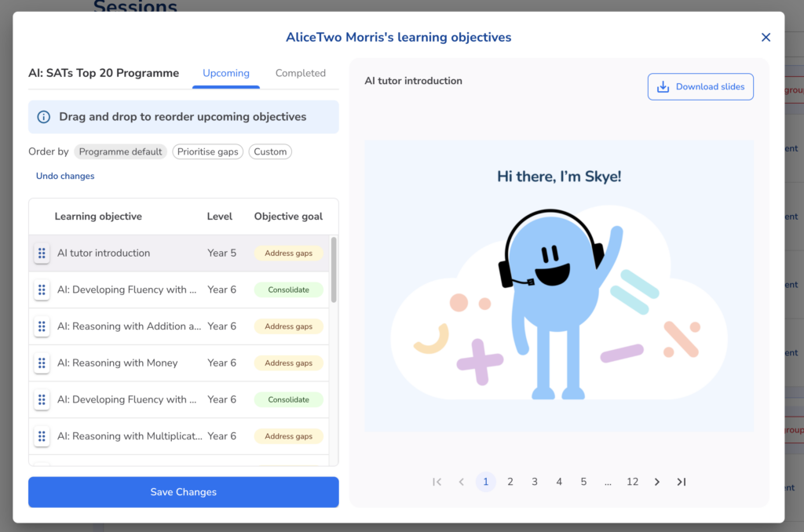Click the info icon in the drag-and-drop banner

(44, 117)
